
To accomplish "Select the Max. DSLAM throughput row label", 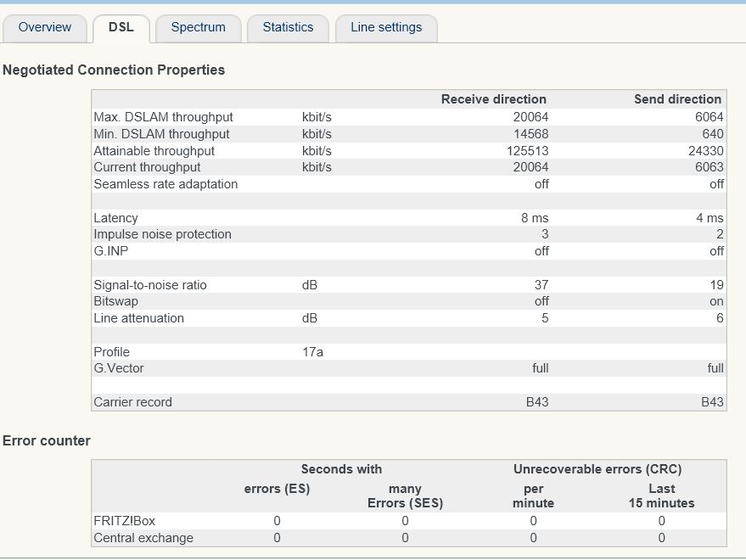I will (163, 117).
